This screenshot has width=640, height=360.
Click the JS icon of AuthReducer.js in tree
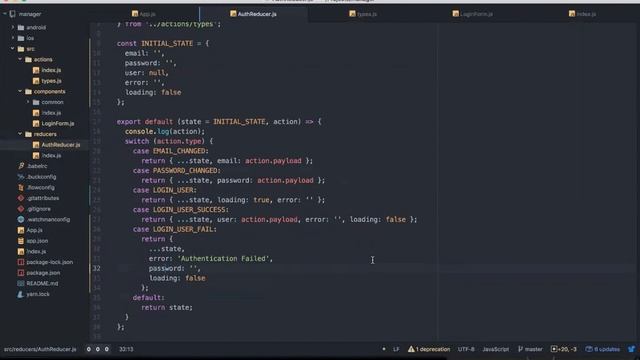36,144
